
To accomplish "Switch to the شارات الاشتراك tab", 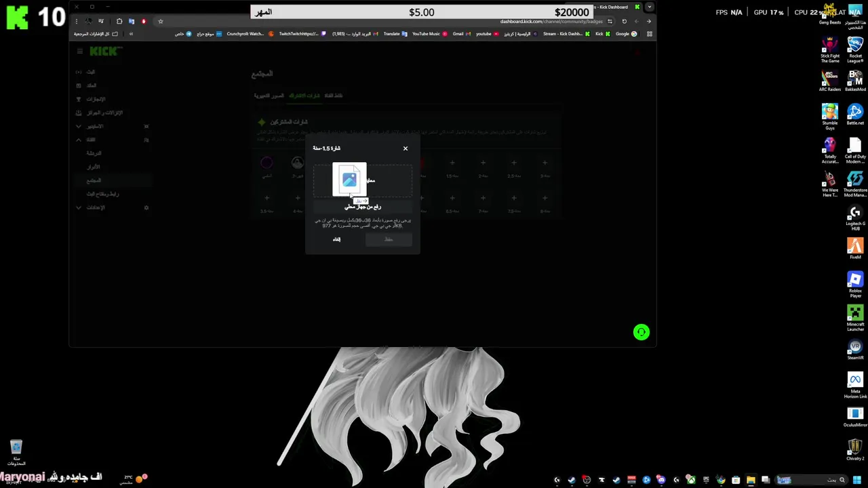I will click(x=304, y=96).
